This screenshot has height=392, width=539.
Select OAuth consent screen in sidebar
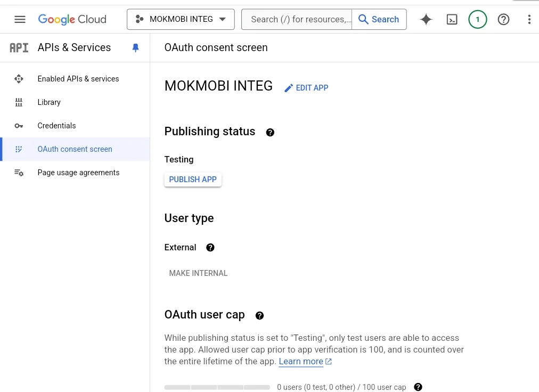(75, 149)
